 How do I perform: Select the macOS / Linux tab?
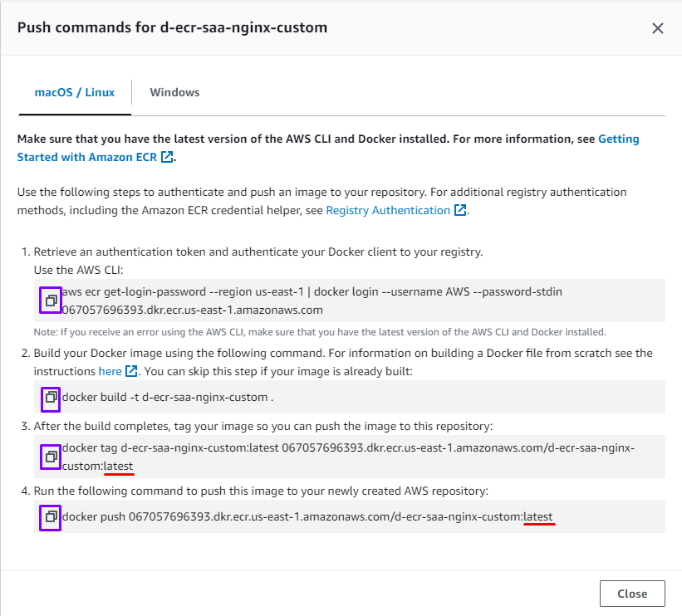(75, 92)
